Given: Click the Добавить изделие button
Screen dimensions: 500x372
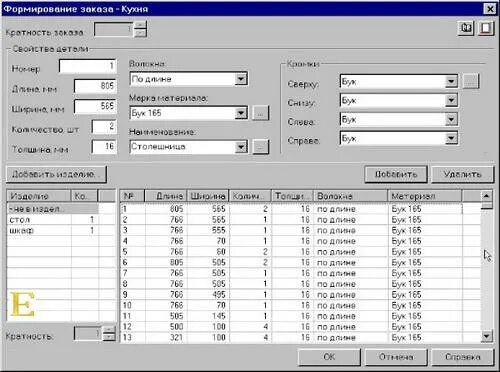Looking at the screenshot, I should pyautogui.click(x=56, y=174).
